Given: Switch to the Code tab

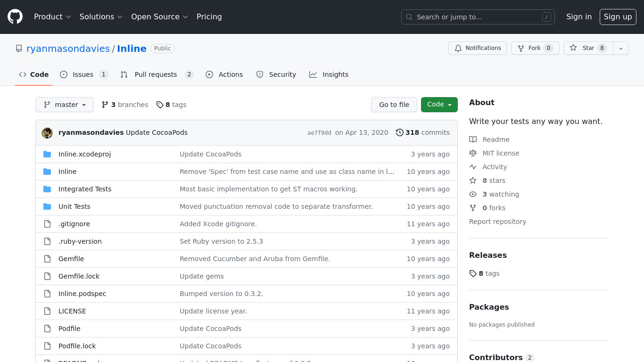Looking at the screenshot, I should (34, 74).
